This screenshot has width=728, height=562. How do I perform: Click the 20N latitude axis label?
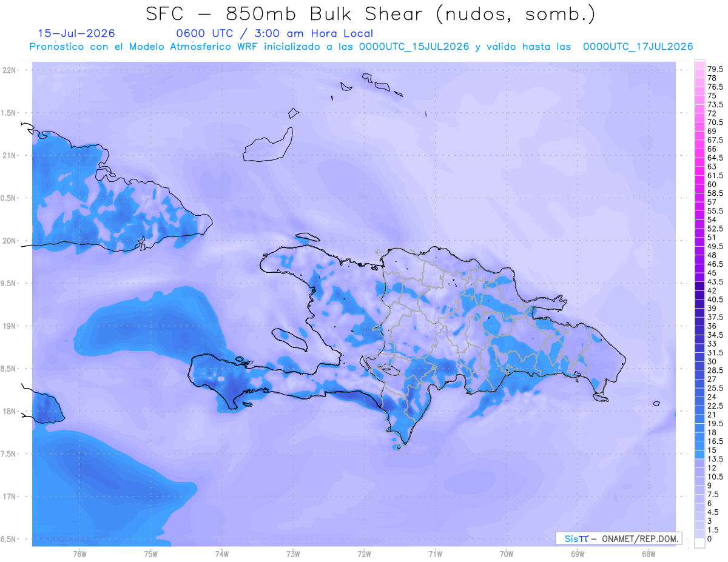point(9,241)
